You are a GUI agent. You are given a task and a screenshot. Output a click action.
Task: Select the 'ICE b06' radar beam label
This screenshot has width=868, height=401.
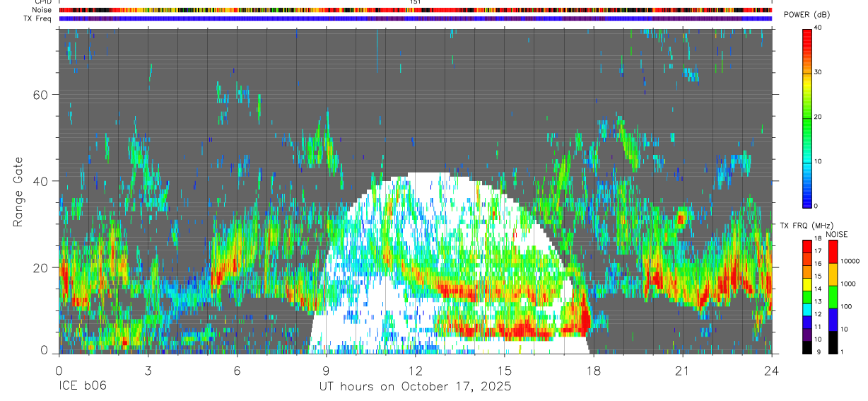82,387
